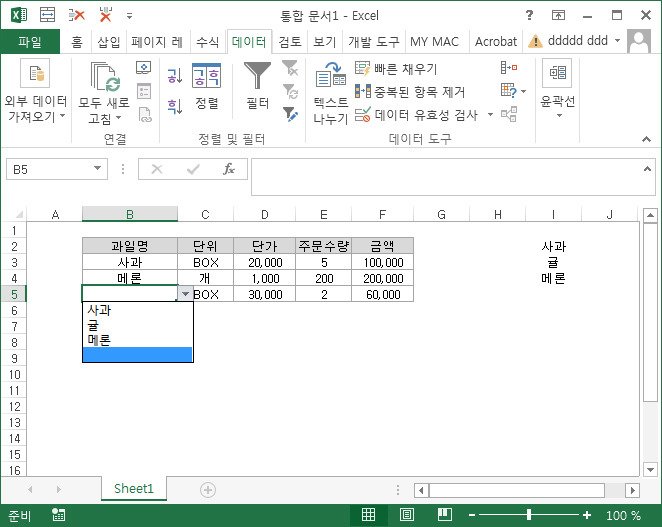Click the Sheet1 tab
Screen dimensions: 662x527
134,489
